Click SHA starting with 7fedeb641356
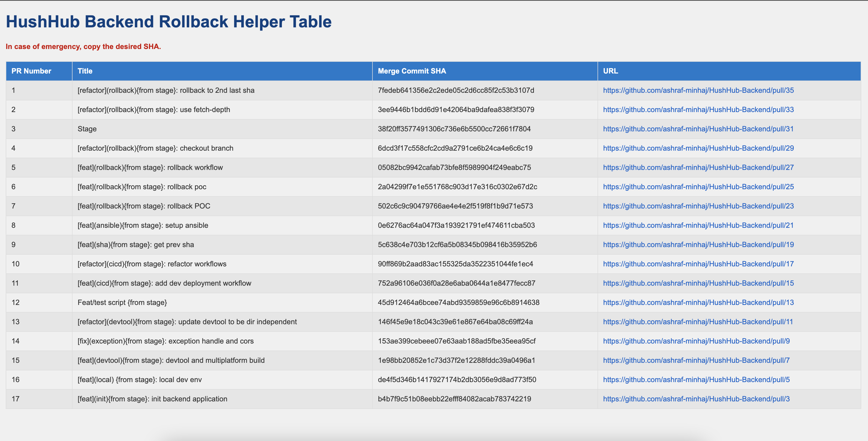This screenshot has height=441, width=868. click(456, 90)
